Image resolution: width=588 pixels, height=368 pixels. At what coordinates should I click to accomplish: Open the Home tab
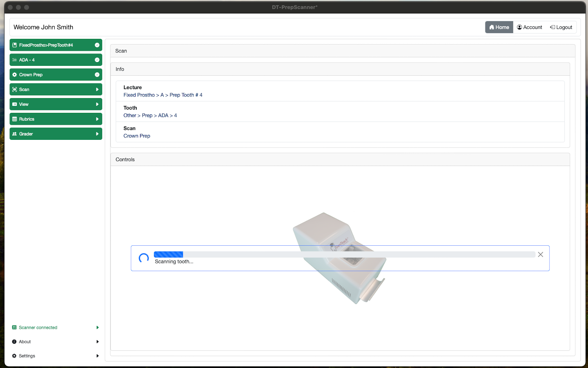(499, 27)
